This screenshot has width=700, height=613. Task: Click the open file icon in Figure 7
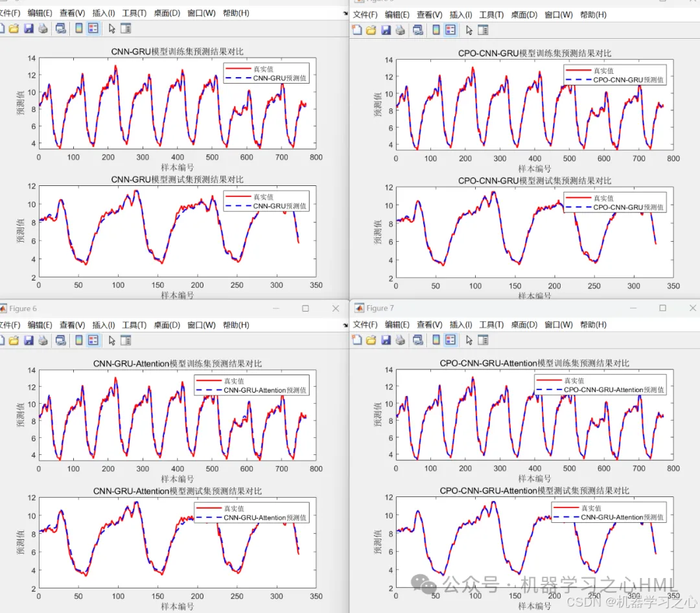[x=371, y=340]
